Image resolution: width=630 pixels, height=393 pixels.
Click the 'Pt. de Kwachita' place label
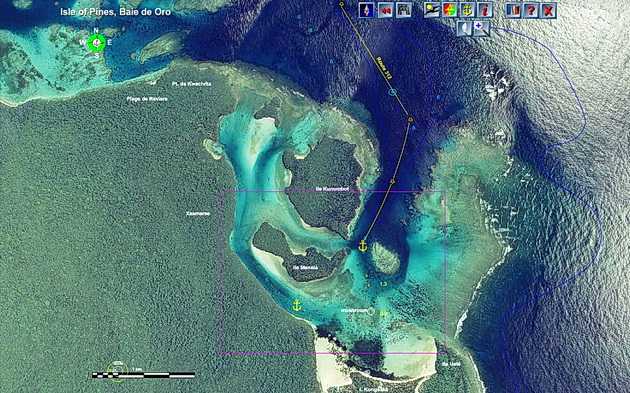click(191, 84)
